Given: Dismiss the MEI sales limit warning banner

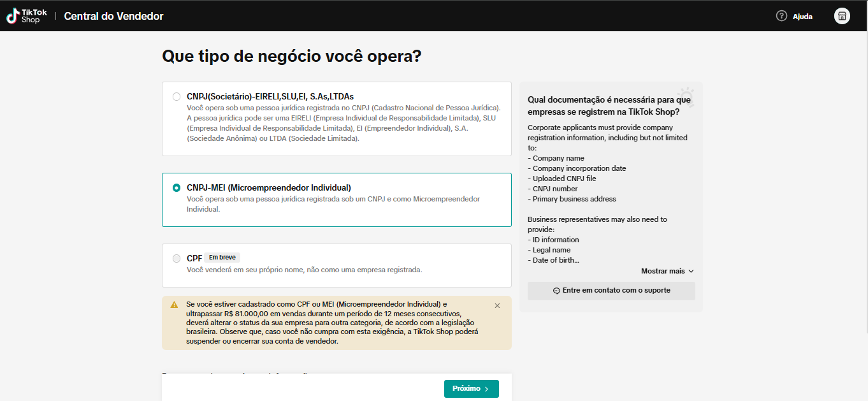Looking at the screenshot, I should point(497,305).
